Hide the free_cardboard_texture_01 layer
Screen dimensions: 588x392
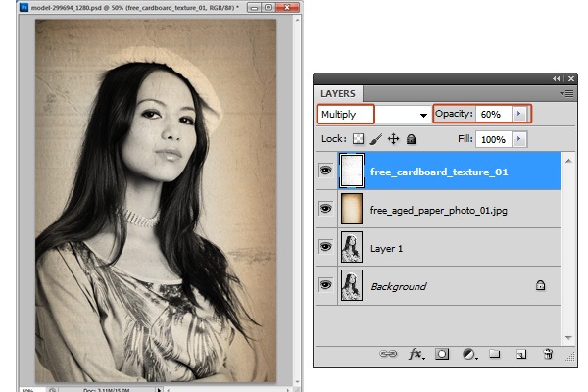tap(326, 171)
